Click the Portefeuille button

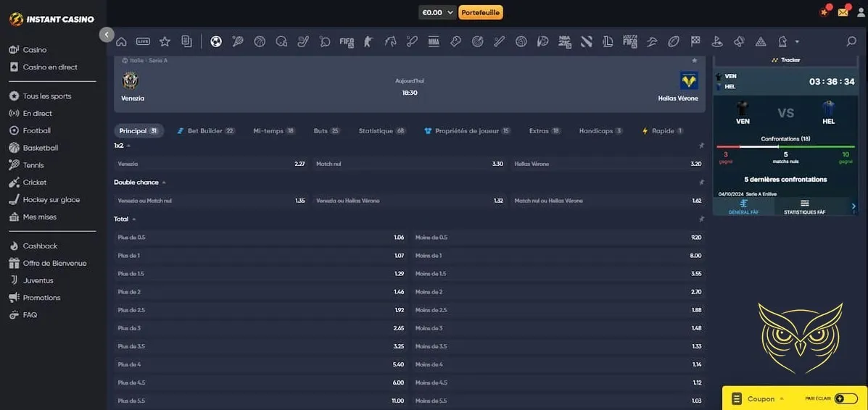click(481, 12)
